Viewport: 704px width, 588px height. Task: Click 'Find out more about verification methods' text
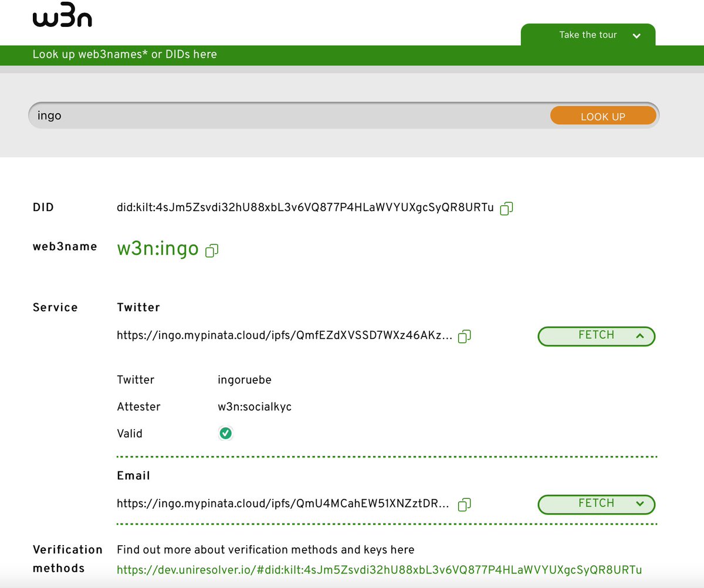pyautogui.click(x=266, y=550)
